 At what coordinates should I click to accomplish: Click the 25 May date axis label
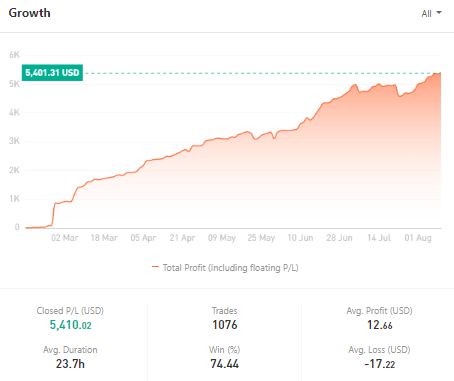[x=261, y=238]
